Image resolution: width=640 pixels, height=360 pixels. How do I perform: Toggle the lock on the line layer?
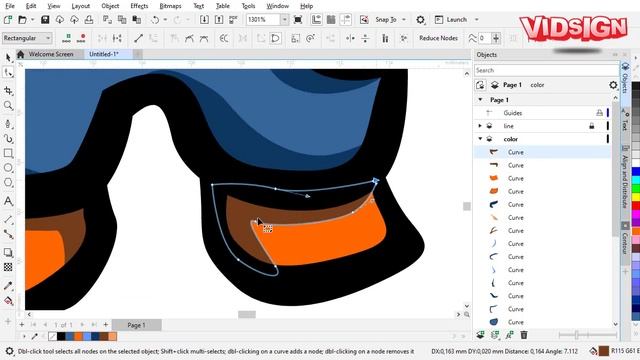(591, 126)
